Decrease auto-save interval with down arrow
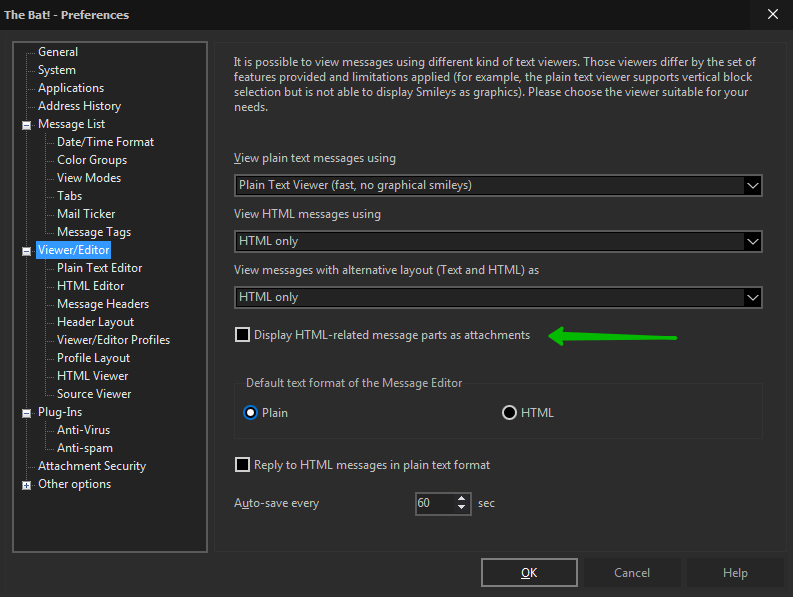Image resolution: width=793 pixels, height=597 pixels. (461, 507)
